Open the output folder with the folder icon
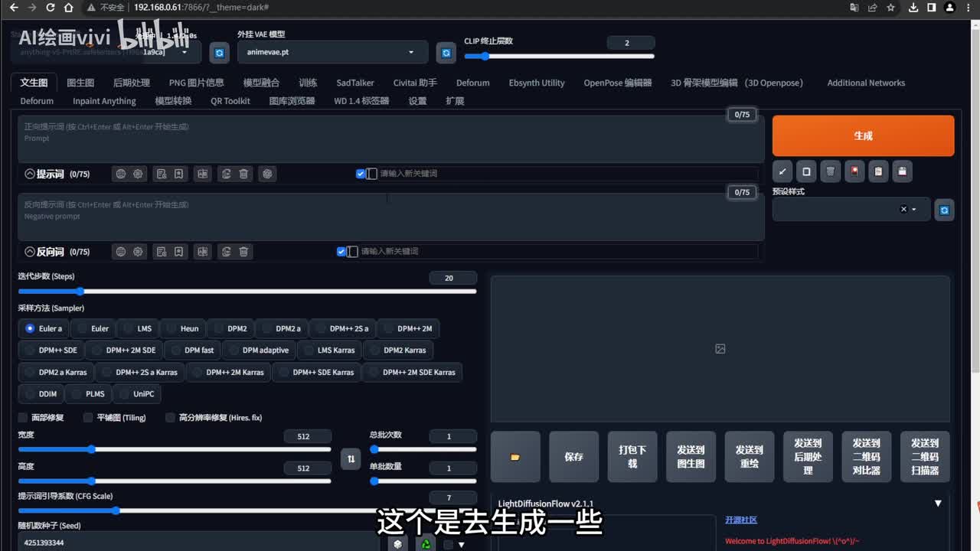The height and width of the screenshot is (551, 980). 515,457
